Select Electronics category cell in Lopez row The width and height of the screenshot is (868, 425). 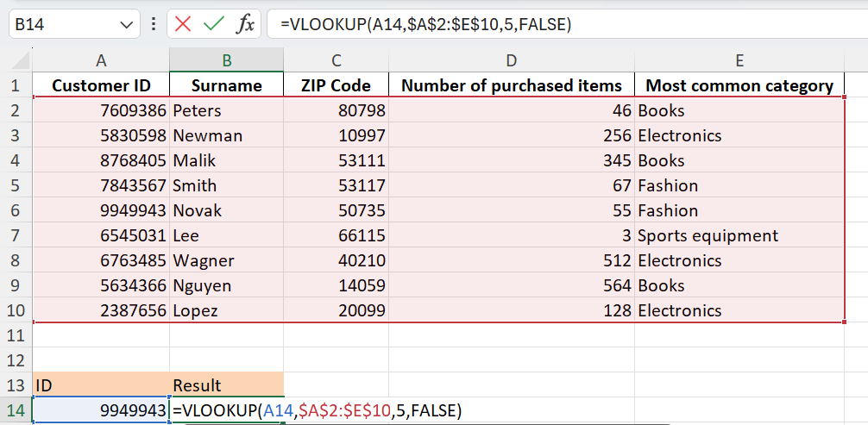coord(739,310)
